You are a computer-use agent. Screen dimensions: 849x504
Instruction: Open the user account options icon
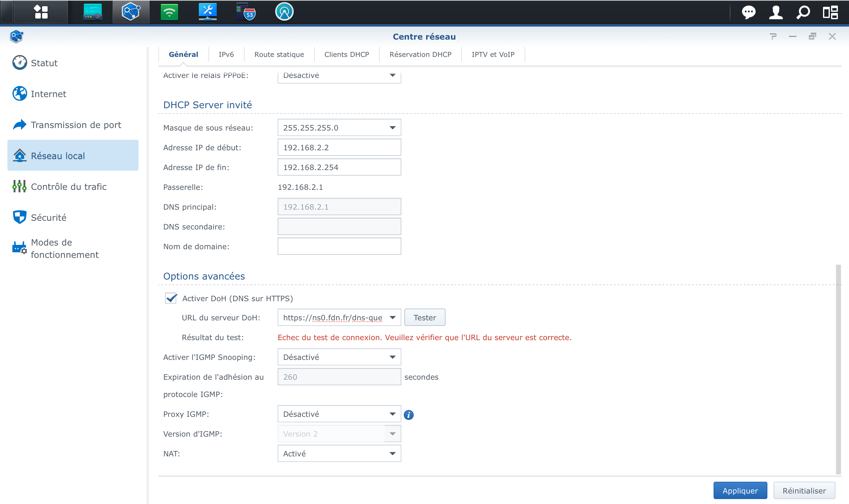coord(776,12)
